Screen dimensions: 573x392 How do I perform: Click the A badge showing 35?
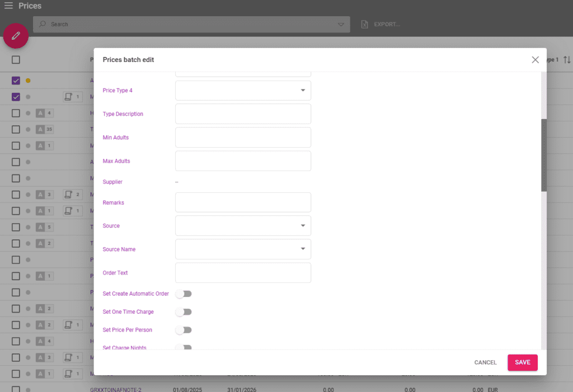45,129
